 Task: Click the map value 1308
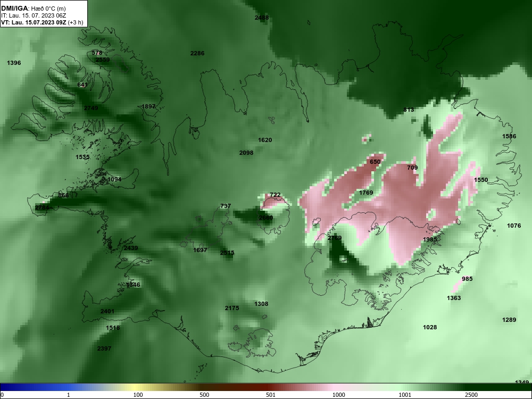[x=261, y=304]
